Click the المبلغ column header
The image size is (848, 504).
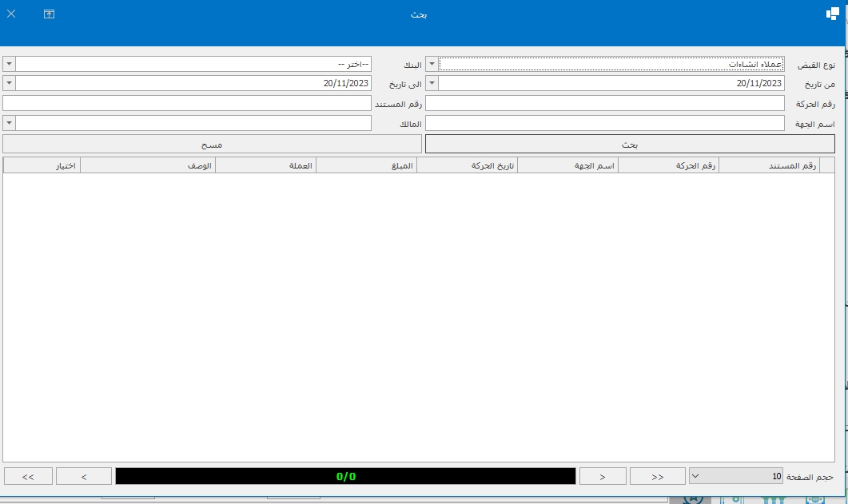(367, 165)
